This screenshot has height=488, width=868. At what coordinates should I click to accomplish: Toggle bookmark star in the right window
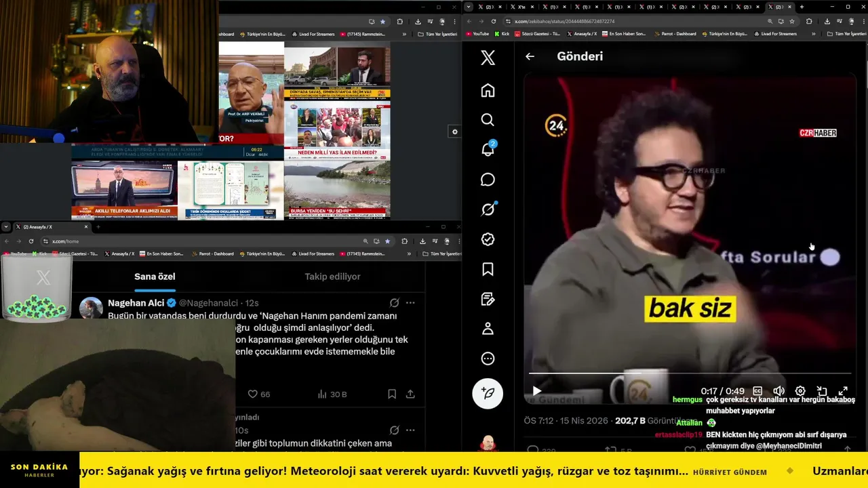pyautogui.click(x=792, y=21)
